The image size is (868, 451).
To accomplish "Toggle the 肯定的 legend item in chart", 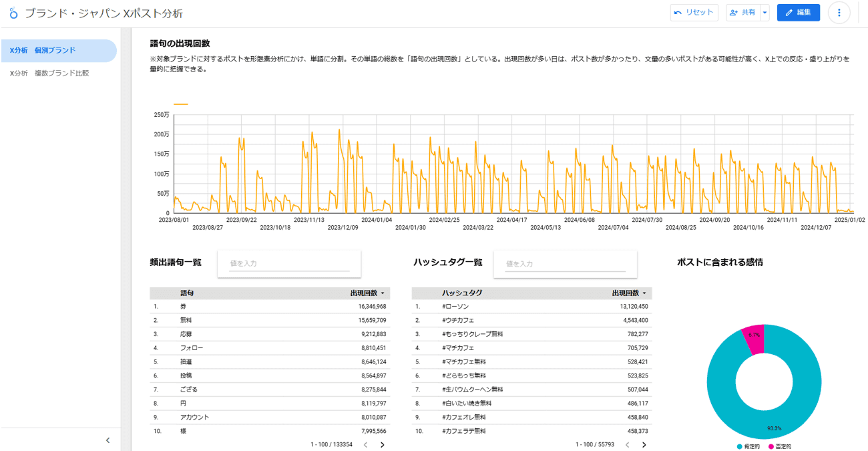I will (x=748, y=446).
